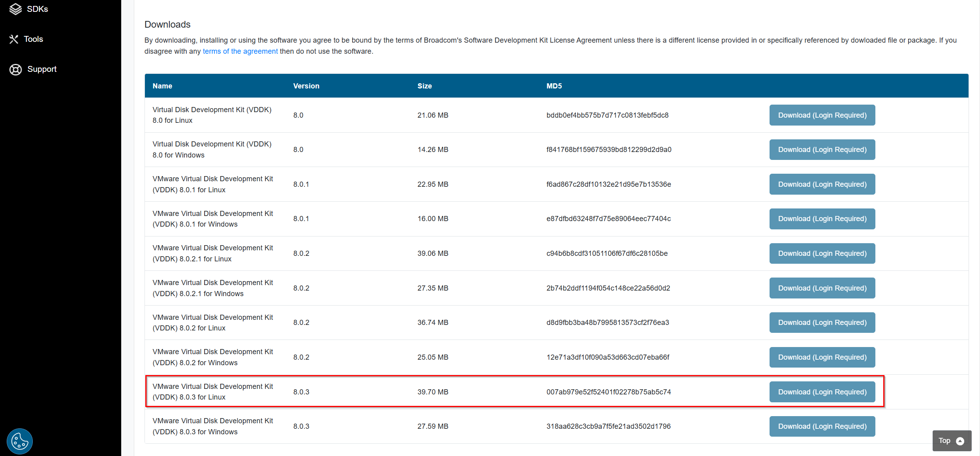Download VDDK 8.0.1 for Linux
Screen dimensions: 980x456
coord(822,184)
